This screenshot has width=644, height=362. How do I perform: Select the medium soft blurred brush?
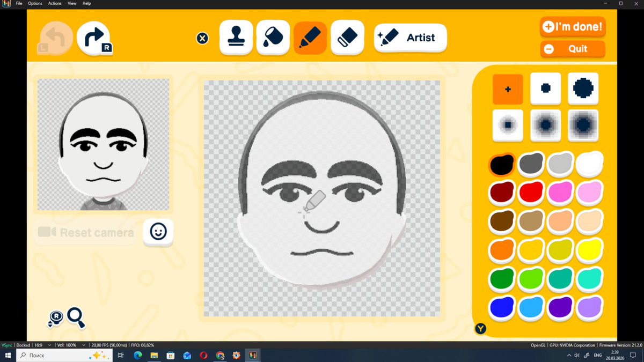pos(546,125)
